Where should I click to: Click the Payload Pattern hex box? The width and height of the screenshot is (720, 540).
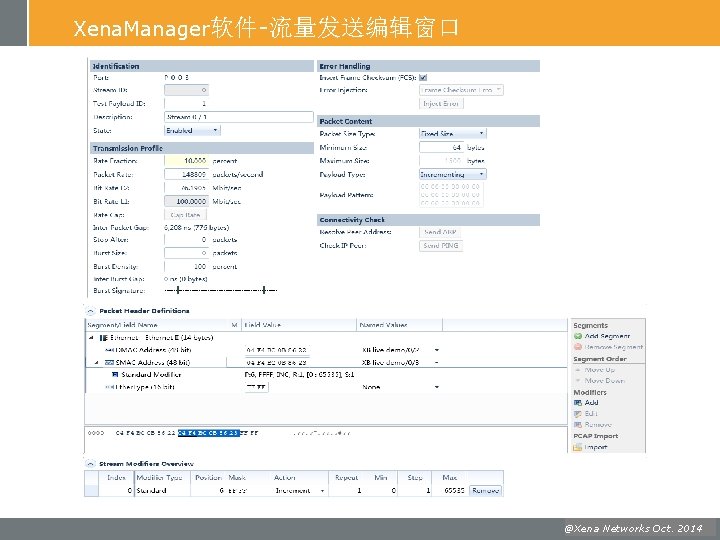pos(451,195)
